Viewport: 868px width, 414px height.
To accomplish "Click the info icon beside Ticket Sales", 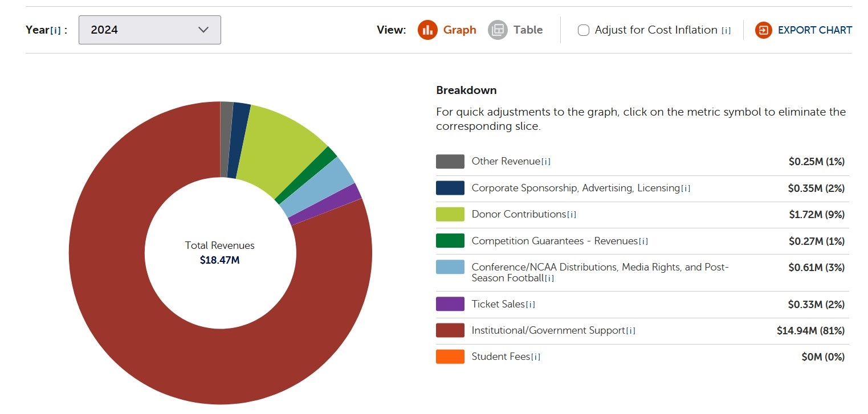I will tap(529, 304).
